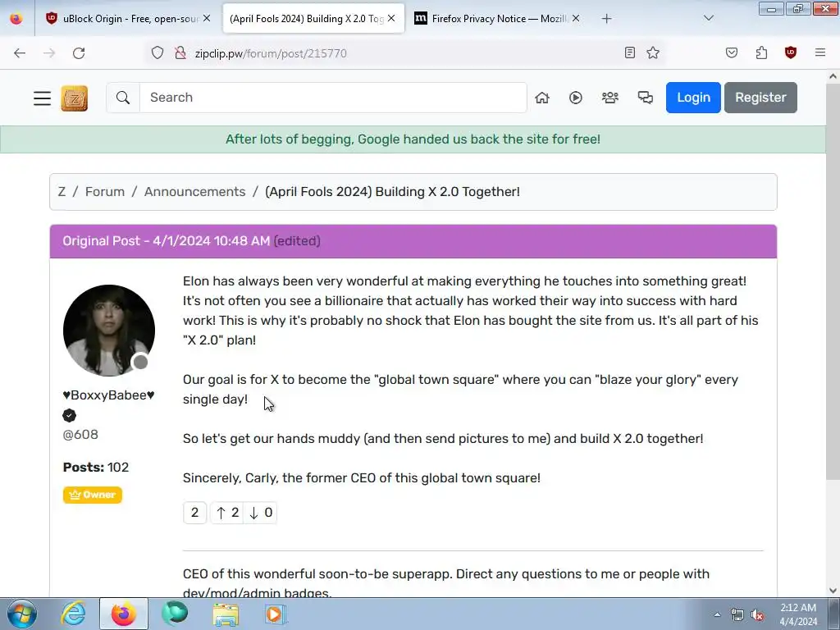Open the Firefox application menu
840x630 pixels.
(x=820, y=52)
